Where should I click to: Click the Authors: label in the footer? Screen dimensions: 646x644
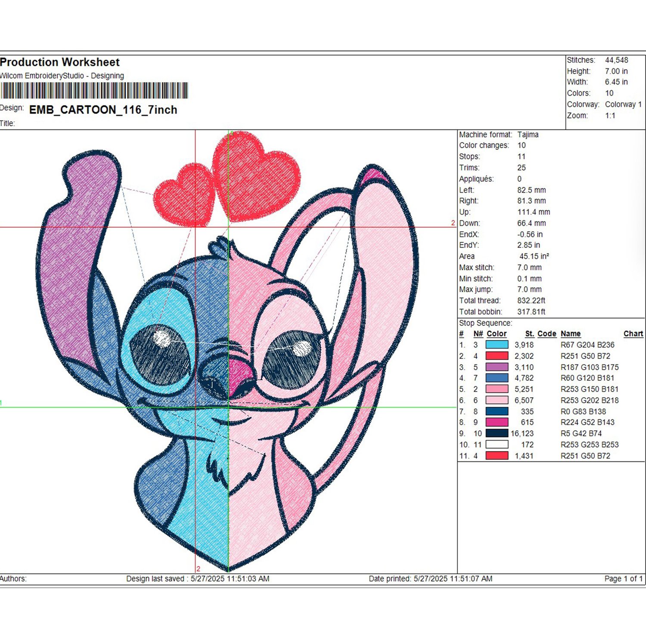point(13,579)
